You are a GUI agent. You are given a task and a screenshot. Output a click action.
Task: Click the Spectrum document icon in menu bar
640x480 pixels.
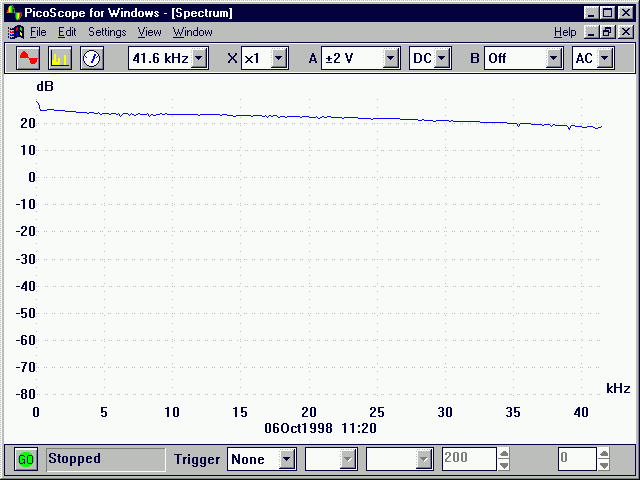click(16, 32)
